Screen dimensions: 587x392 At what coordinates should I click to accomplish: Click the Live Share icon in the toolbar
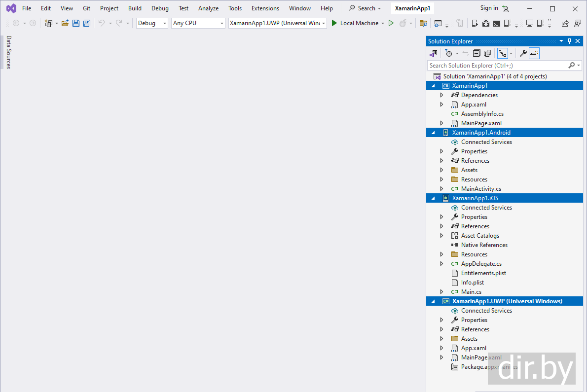click(565, 23)
